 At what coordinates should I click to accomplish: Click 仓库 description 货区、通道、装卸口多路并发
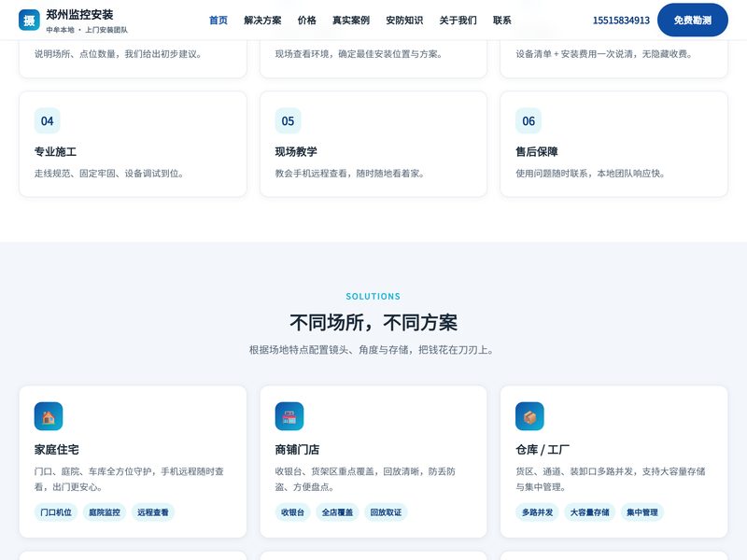pos(574,471)
